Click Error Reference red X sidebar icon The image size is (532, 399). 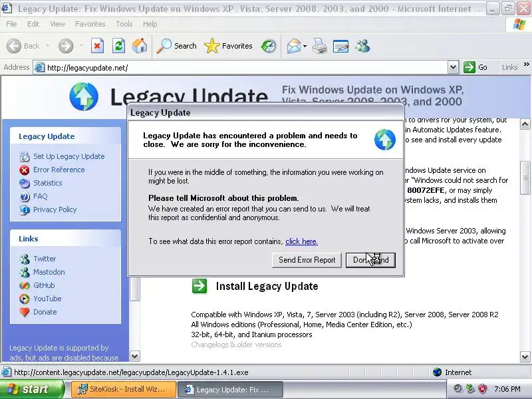coord(25,170)
